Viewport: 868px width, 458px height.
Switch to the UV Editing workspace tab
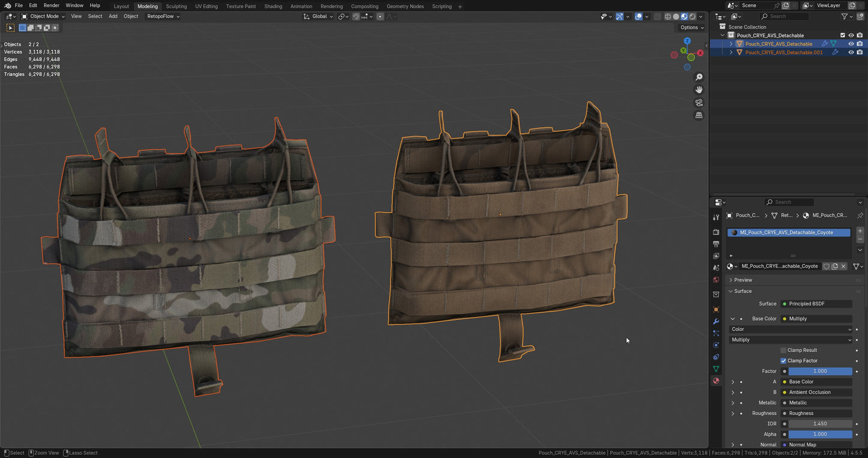tap(206, 6)
